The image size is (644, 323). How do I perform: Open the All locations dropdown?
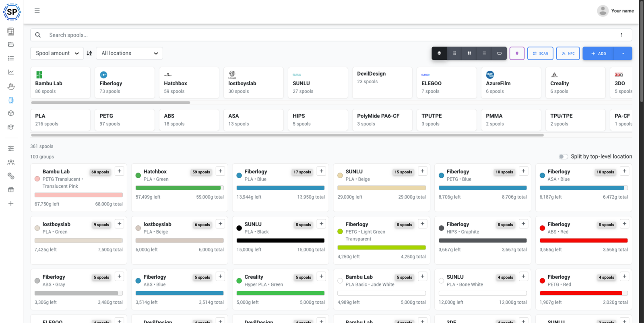point(129,53)
